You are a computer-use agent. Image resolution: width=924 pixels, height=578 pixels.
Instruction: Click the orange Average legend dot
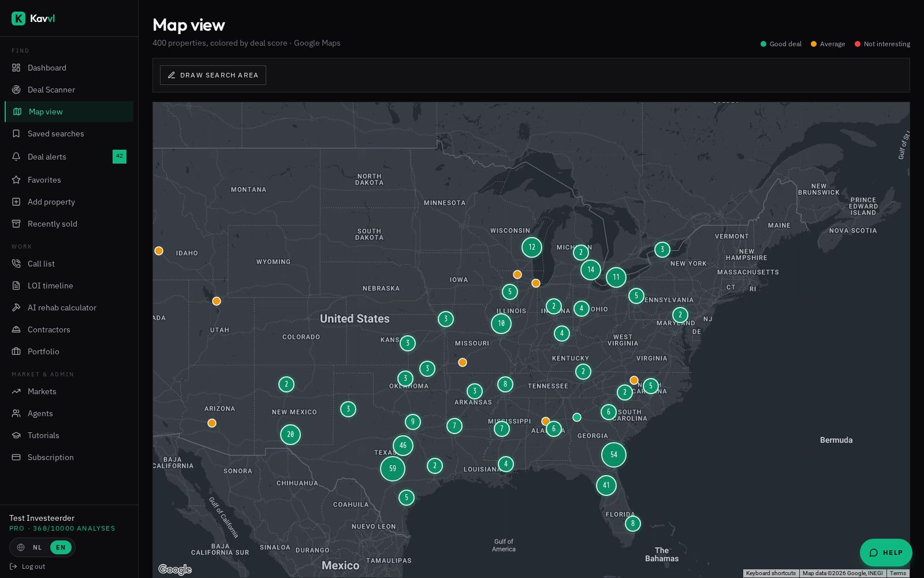[814, 44]
